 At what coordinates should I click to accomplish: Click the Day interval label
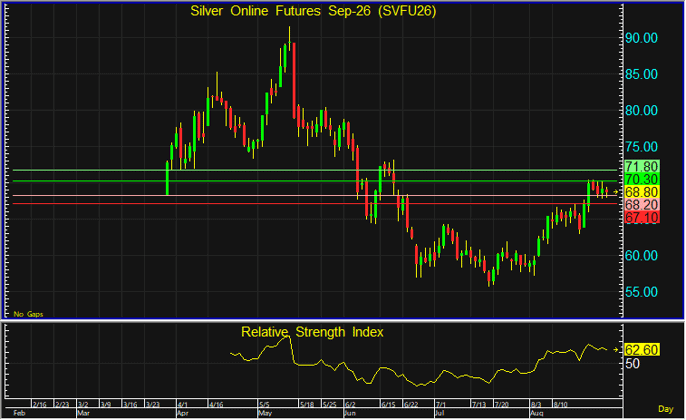665,409
